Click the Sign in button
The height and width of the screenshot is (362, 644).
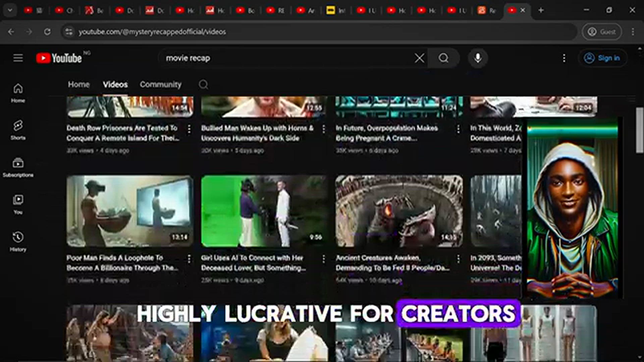click(x=602, y=58)
